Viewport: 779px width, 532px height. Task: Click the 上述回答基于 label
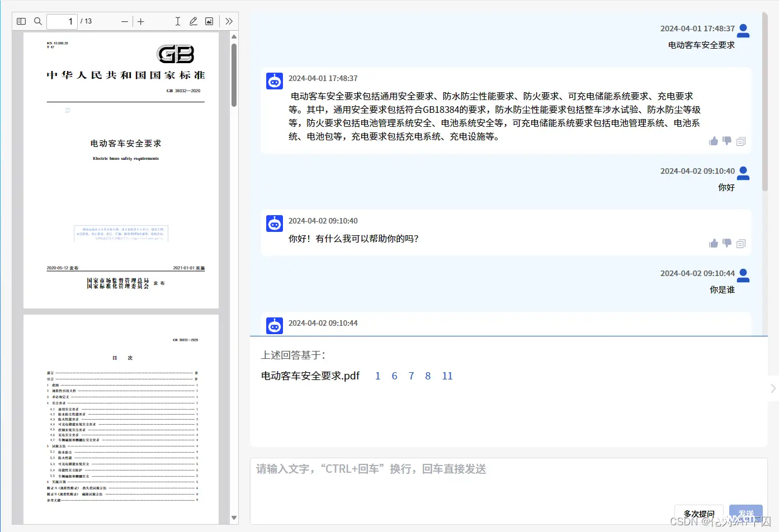point(293,355)
